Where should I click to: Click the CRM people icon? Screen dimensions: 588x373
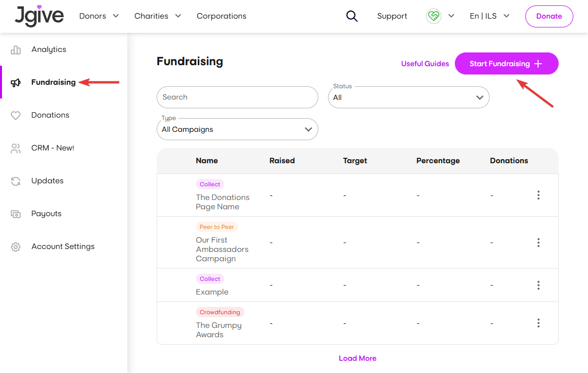coord(16,148)
